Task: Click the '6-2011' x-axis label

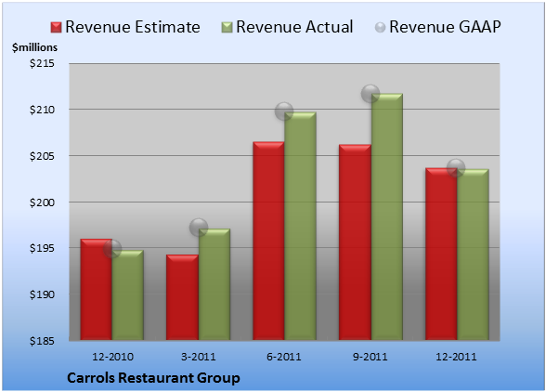Action: click(284, 357)
